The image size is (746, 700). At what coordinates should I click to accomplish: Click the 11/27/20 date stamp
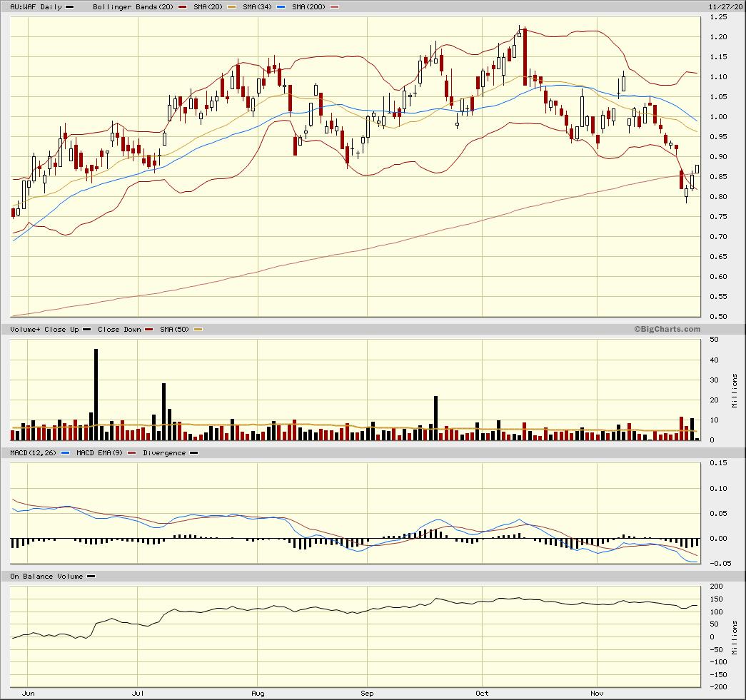(725, 6)
